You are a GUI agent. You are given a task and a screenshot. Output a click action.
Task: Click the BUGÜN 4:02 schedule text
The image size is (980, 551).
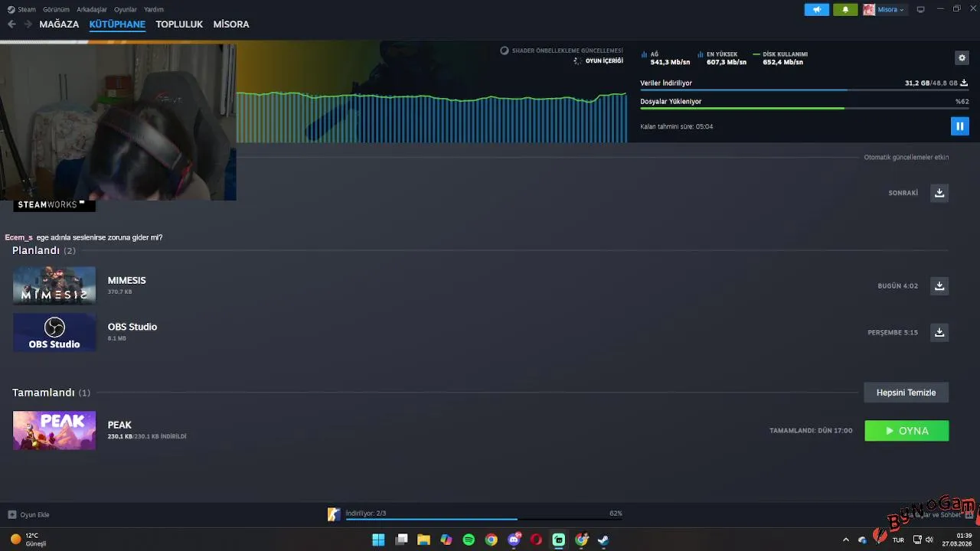click(897, 286)
